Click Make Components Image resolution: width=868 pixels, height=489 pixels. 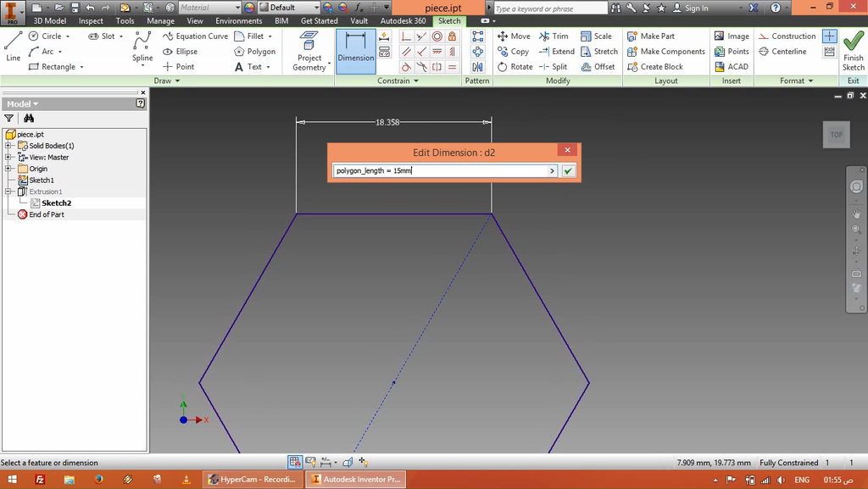click(666, 52)
